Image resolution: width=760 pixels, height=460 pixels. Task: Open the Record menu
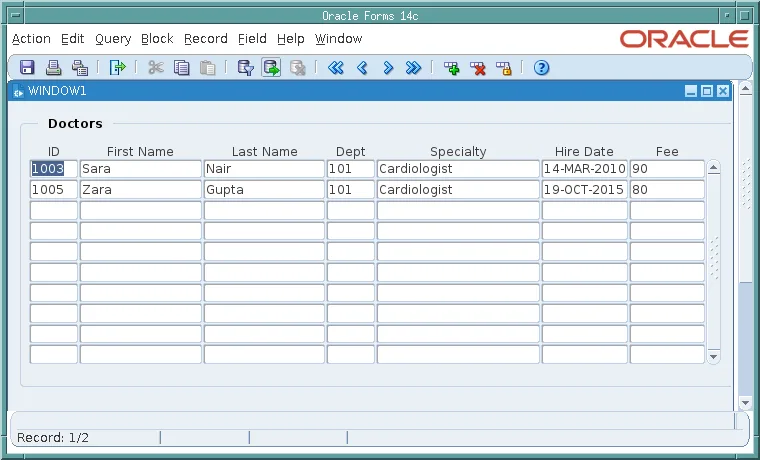point(206,39)
